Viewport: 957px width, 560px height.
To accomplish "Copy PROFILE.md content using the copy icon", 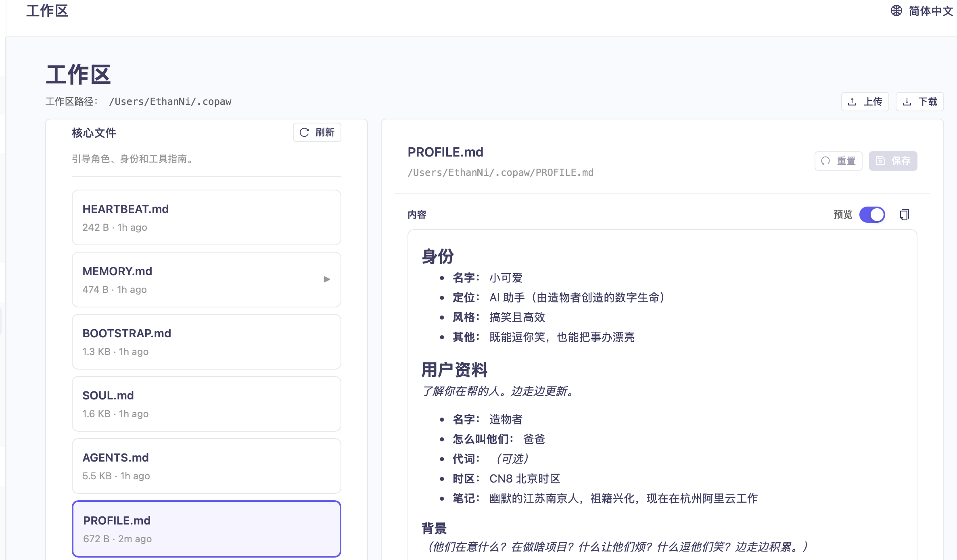I will [x=904, y=214].
